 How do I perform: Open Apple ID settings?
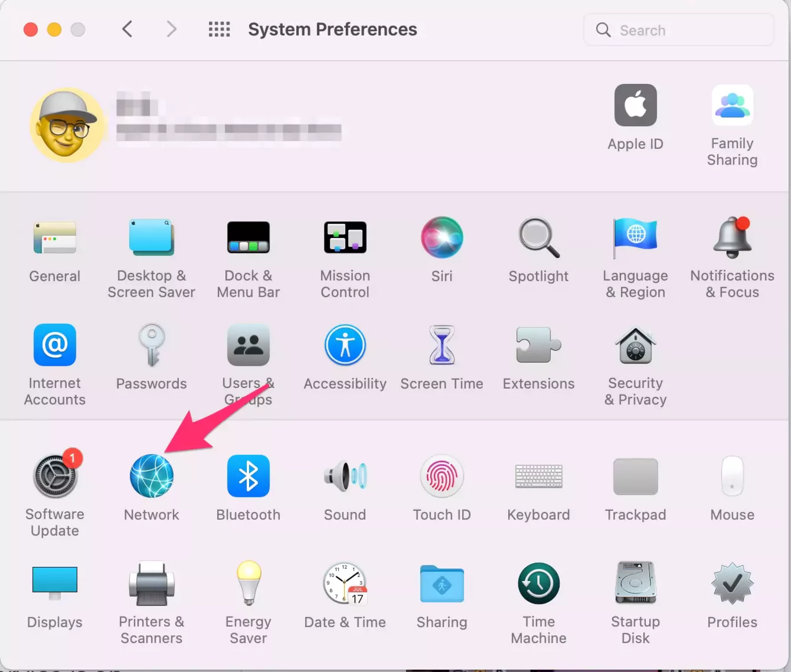coord(635,105)
